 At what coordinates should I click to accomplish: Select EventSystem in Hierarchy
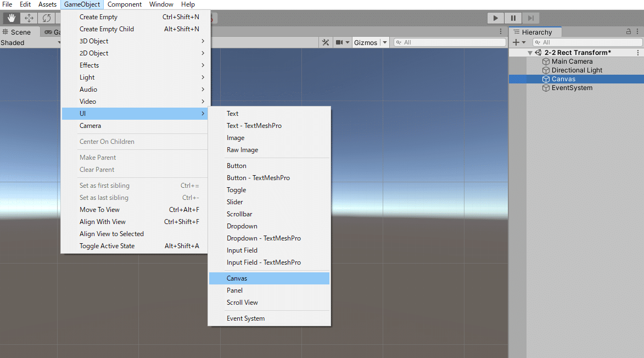(x=572, y=88)
